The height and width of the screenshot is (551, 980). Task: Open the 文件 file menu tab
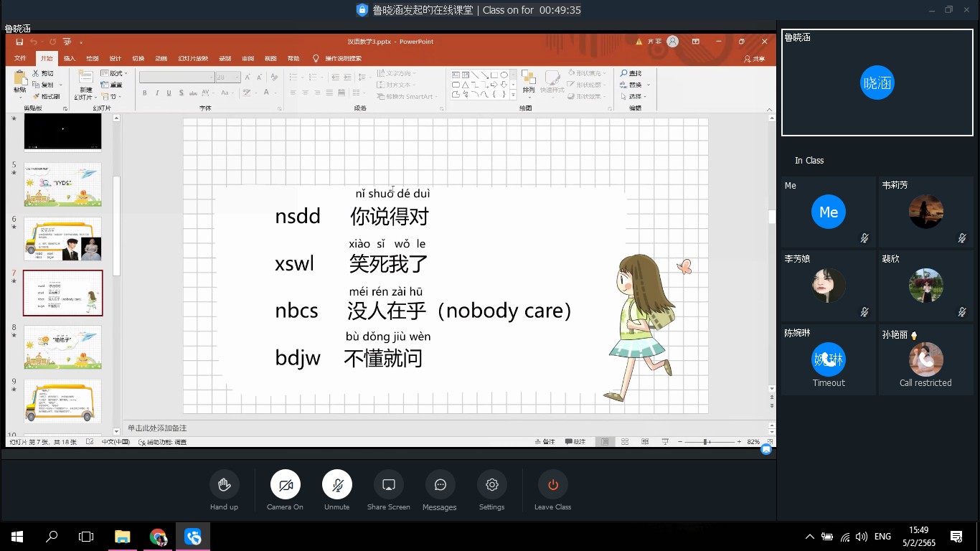(20, 59)
